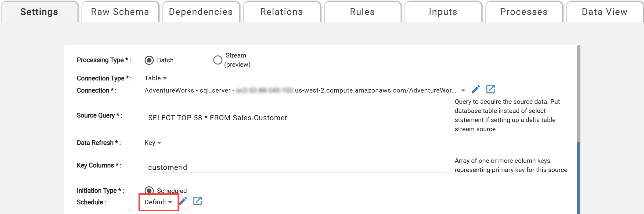The height and width of the screenshot is (214, 644).
Task: Switch to the Inputs tab
Action: (443, 12)
